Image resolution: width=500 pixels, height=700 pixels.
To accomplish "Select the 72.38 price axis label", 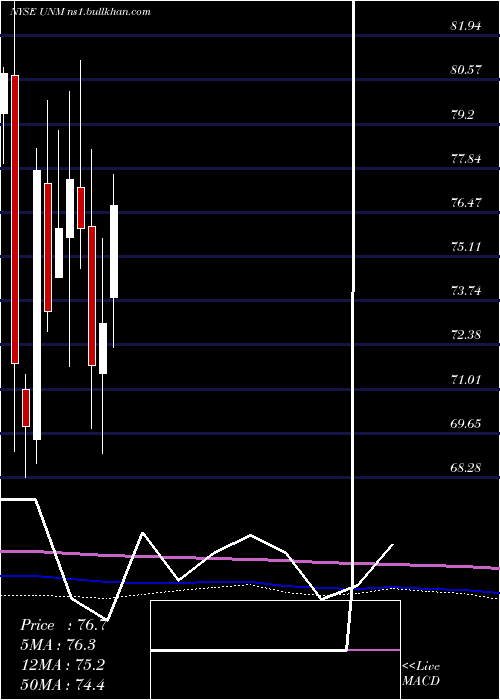I will [466, 334].
